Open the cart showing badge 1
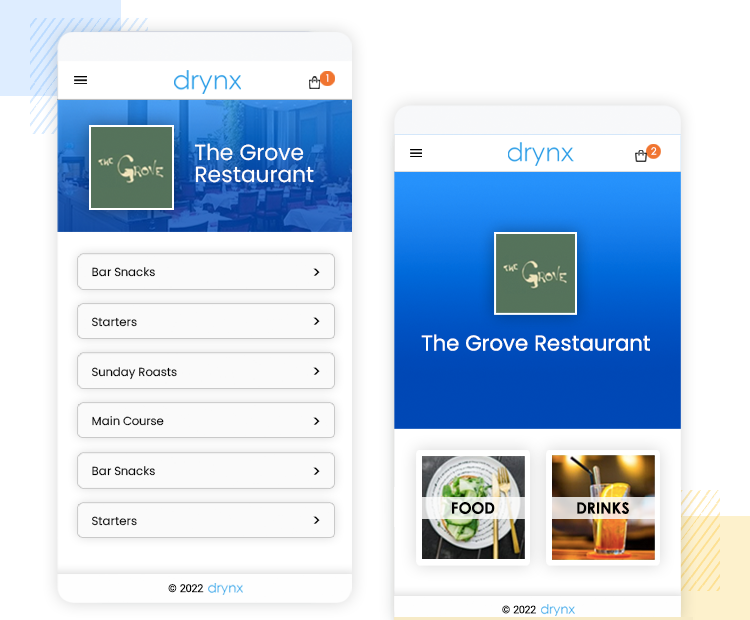Image resolution: width=750 pixels, height=620 pixels. coord(315,83)
